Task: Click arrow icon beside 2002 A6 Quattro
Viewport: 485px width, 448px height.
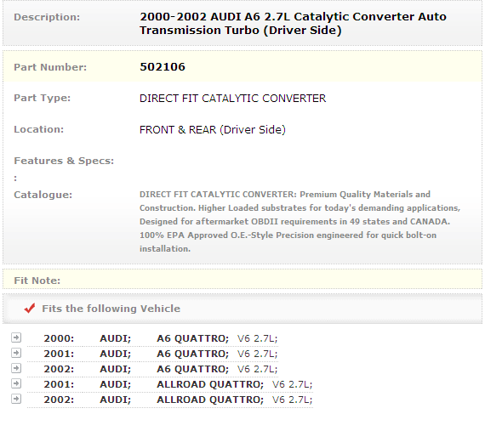Action: pos(16,368)
